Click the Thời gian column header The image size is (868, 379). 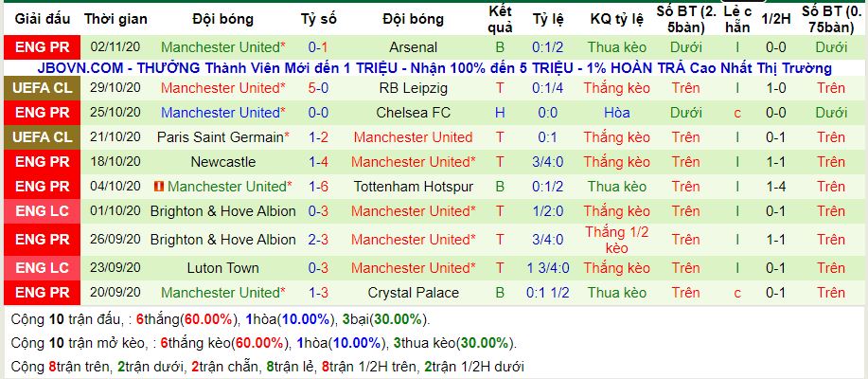click(x=114, y=18)
